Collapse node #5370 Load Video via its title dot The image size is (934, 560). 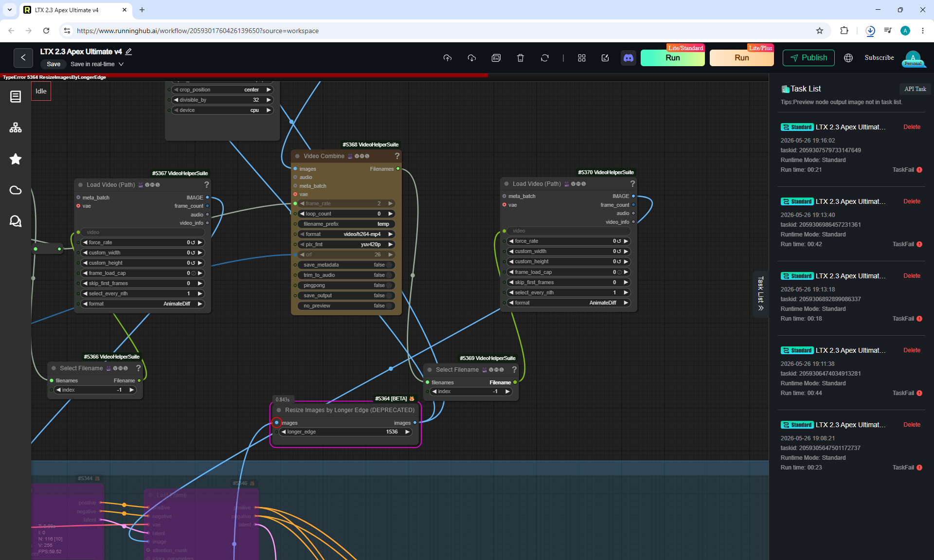(x=506, y=184)
